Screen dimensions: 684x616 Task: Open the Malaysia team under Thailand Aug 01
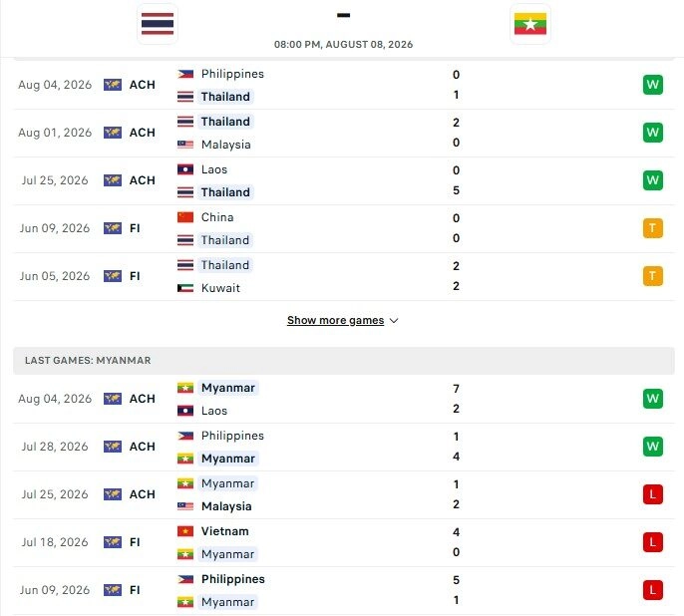pyautogui.click(x=226, y=145)
